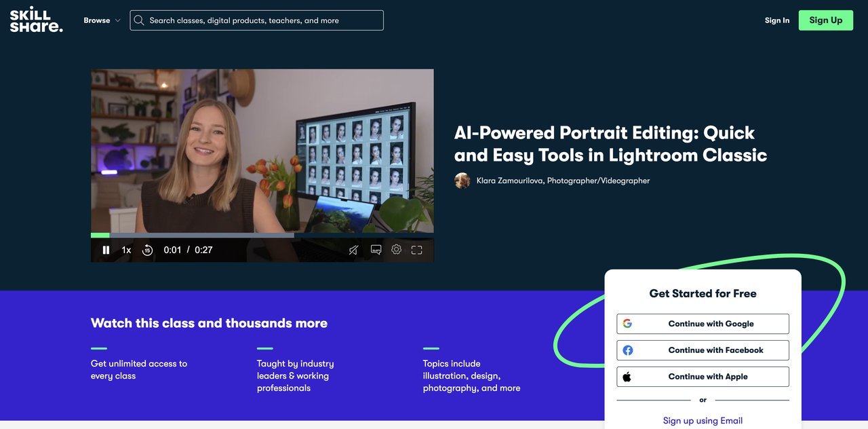Click Klara Zamourilova's avatar picture

(462, 181)
